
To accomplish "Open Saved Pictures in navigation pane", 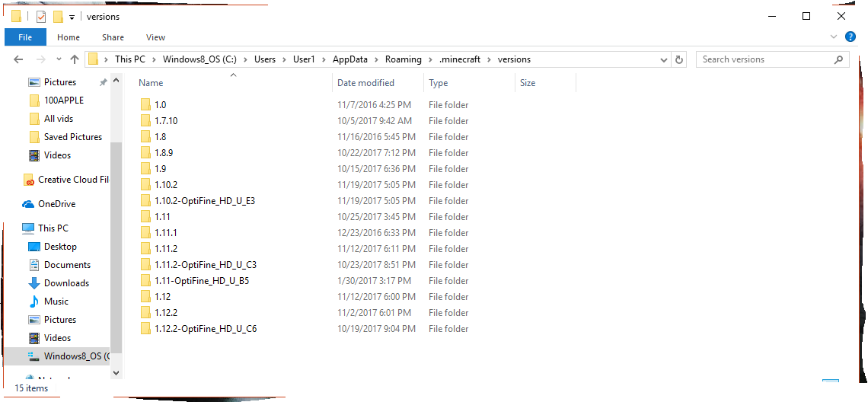I will pos(73,137).
